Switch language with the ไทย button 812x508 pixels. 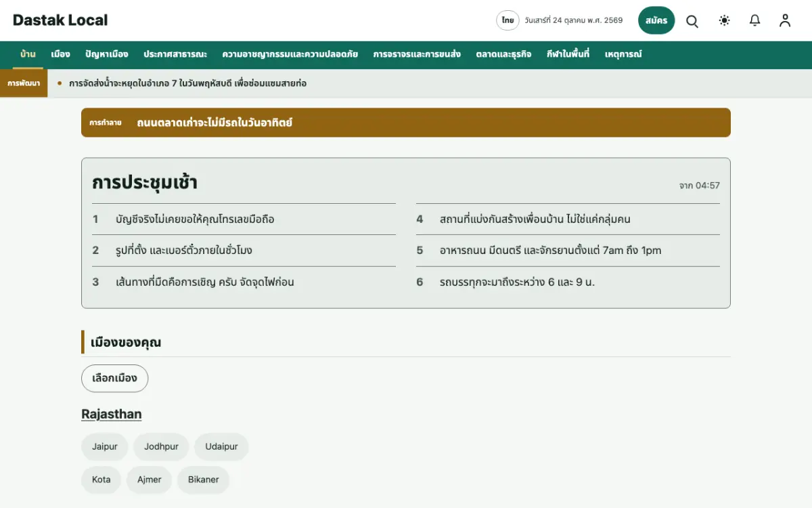pyautogui.click(x=507, y=20)
